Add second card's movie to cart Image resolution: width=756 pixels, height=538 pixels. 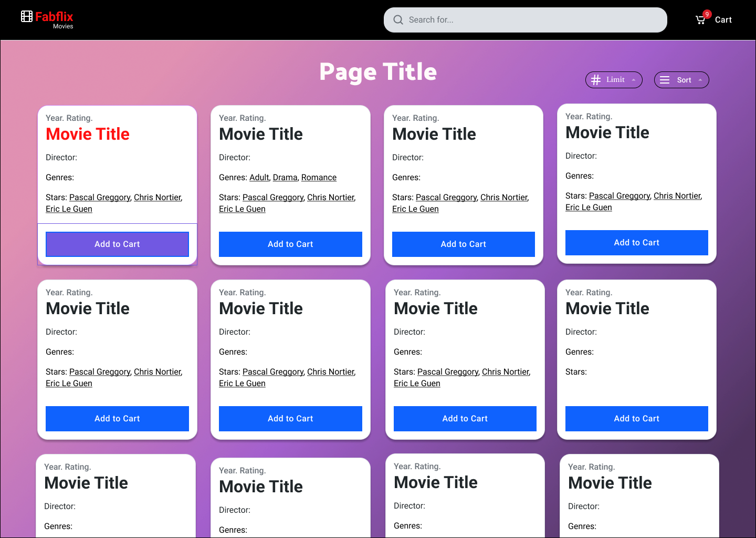(290, 244)
